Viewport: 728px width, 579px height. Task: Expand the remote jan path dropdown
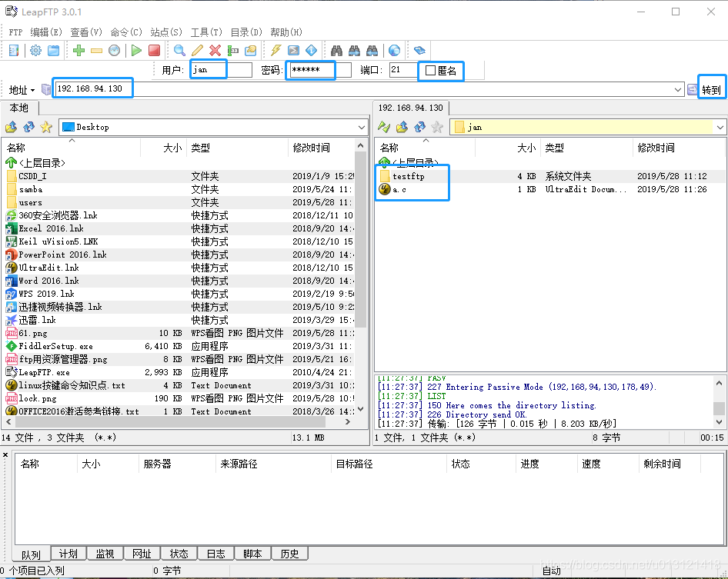click(x=720, y=127)
